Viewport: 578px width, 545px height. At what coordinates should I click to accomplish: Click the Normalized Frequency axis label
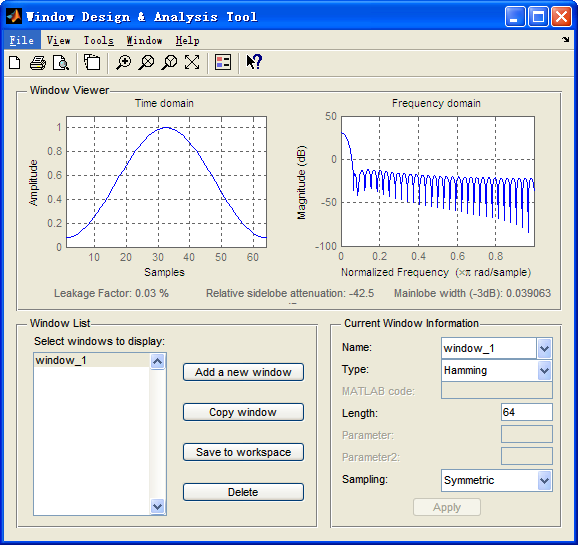coord(436,272)
